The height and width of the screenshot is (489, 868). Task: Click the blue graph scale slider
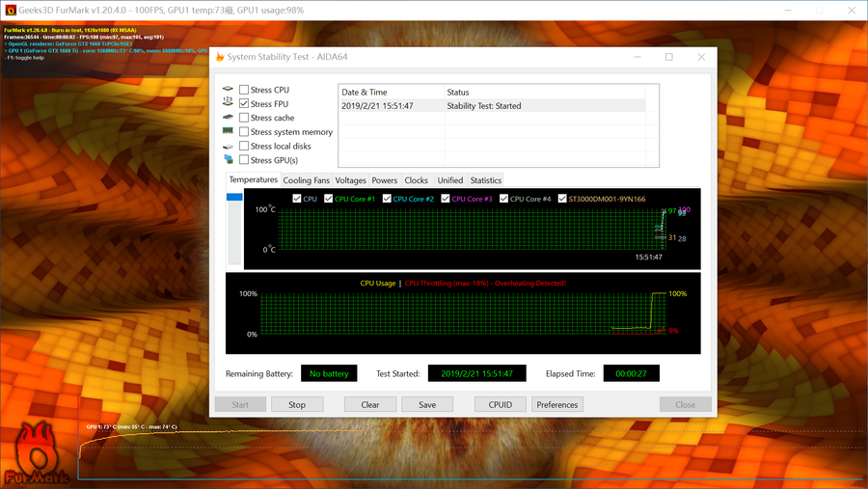coord(234,197)
